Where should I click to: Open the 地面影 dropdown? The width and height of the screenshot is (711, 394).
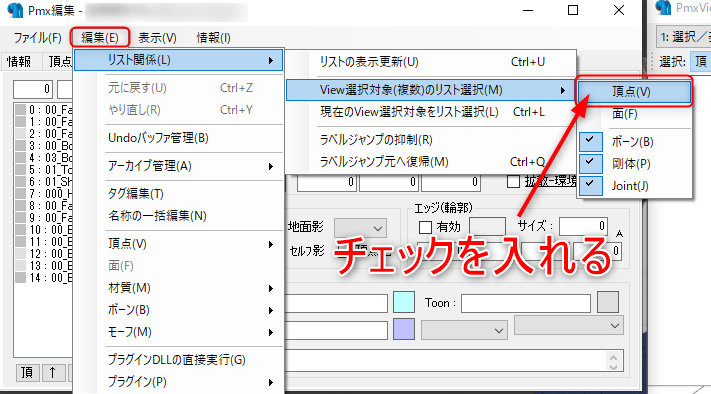pyautogui.click(x=360, y=228)
